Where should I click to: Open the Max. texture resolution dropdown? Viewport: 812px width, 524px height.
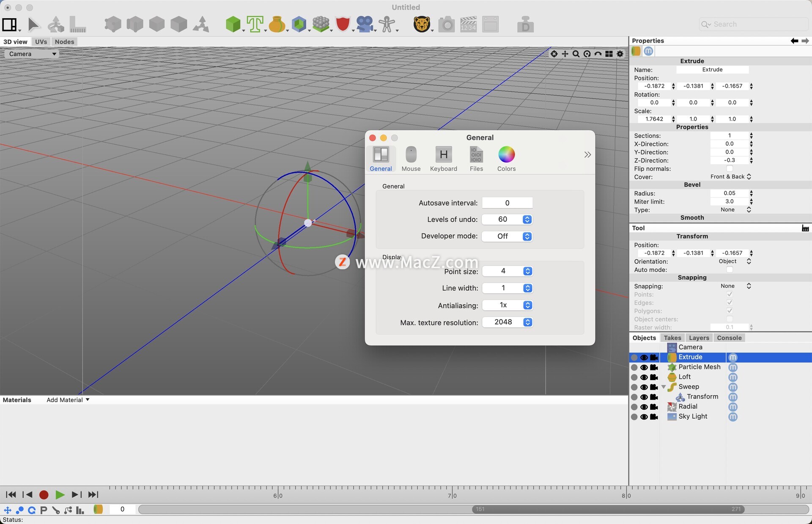point(507,322)
